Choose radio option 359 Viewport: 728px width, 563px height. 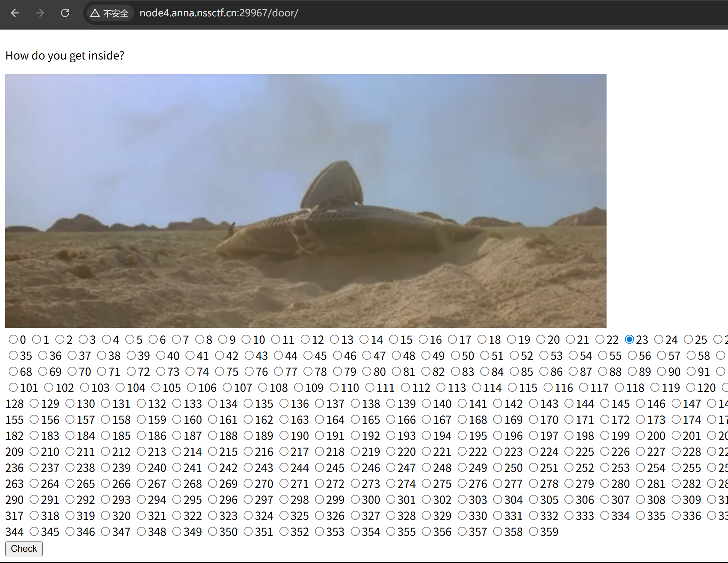coord(533,531)
